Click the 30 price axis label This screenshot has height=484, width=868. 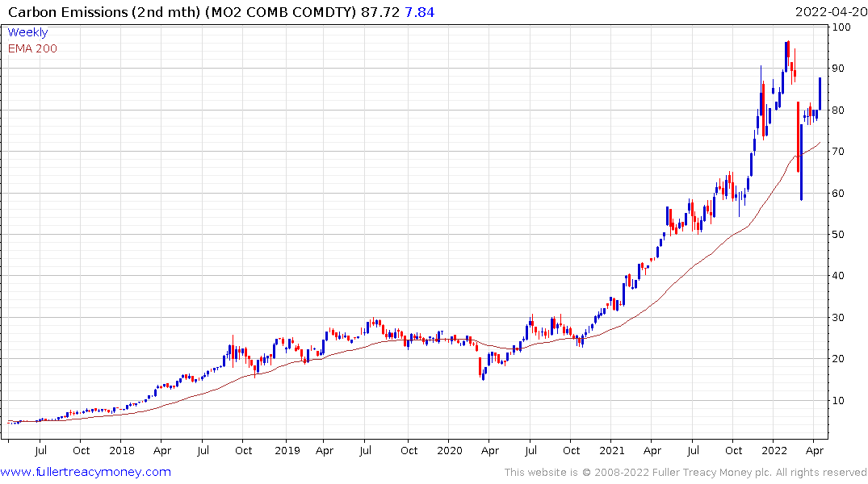coord(838,318)
